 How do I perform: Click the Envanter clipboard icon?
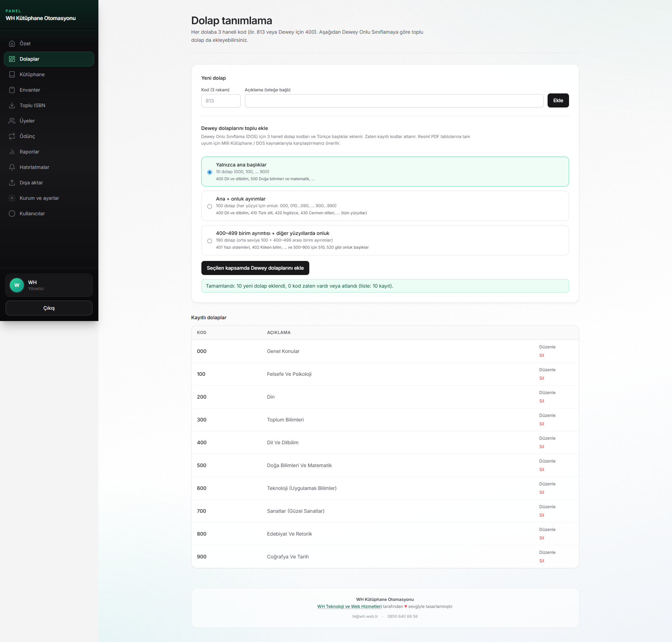(x=12, y=90)
